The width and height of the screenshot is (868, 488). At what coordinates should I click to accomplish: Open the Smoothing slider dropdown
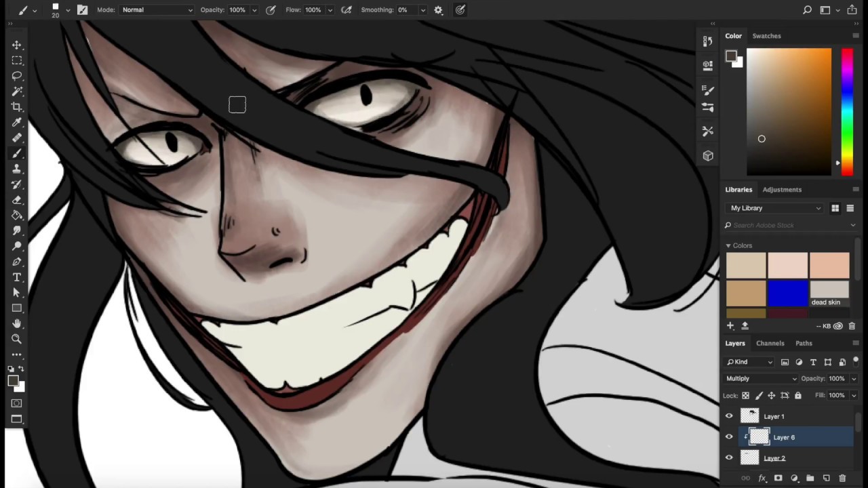pos(422,10)
